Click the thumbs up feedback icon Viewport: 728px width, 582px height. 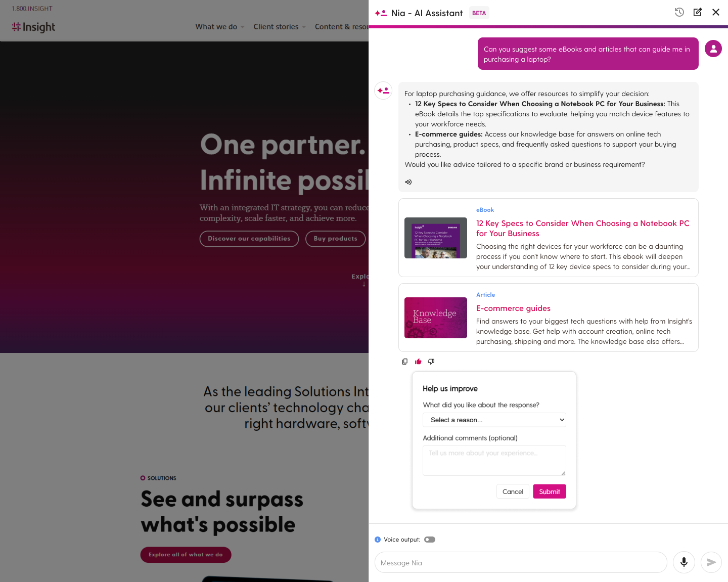click(x=418, y=362)
